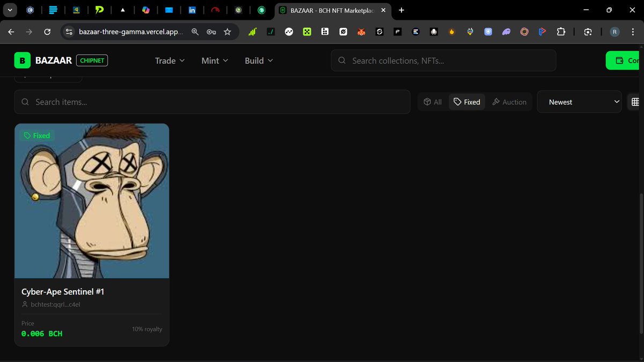644x362 pixels.
Task: Click the Fixed badge on the NFT card
Action: [37, 136]
